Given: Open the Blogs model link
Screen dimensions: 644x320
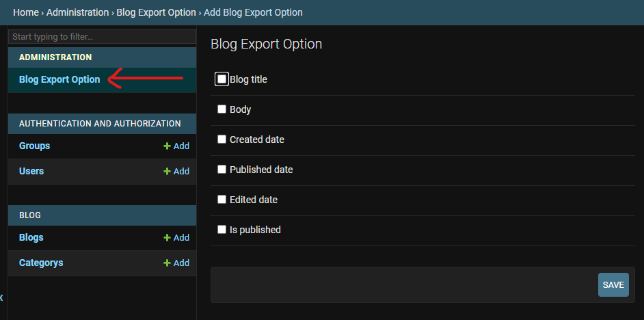Looking at the screenshot, I should 31,238.
